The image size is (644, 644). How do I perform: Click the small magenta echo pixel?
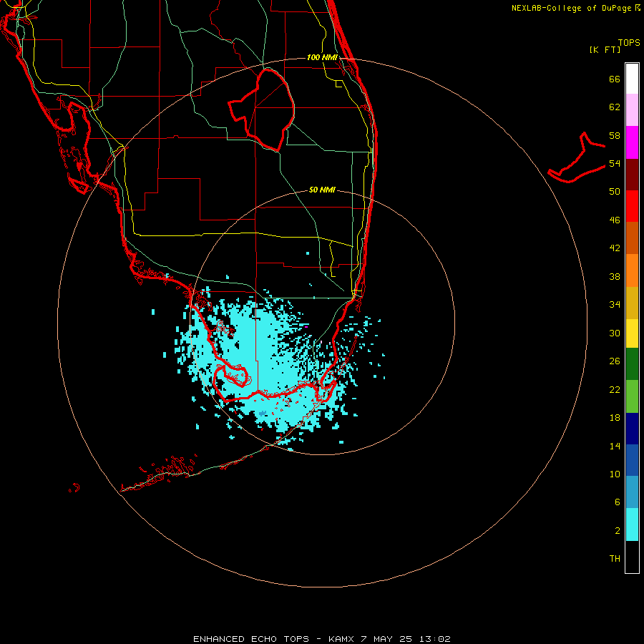(306, 327)
